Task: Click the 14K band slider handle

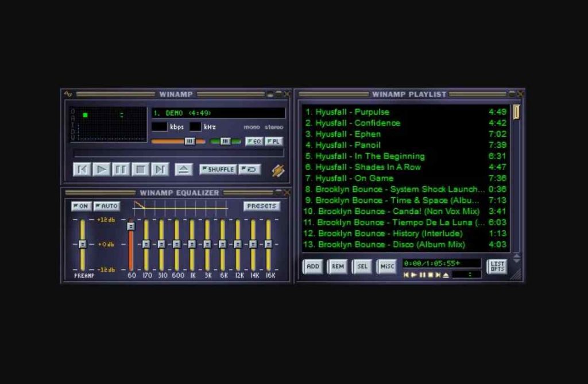Action: (253, 244)
